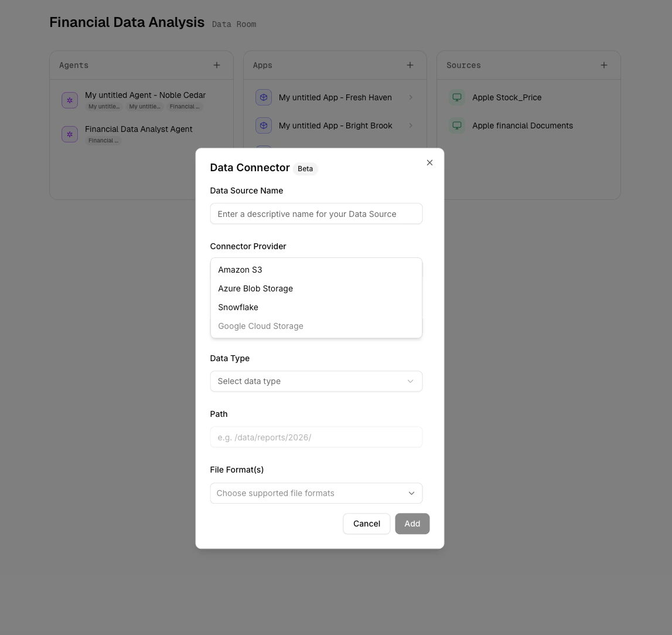Click the plus icon in the Agents panel
This screenshot has height=635, width=672.
(x=217, y=65)
